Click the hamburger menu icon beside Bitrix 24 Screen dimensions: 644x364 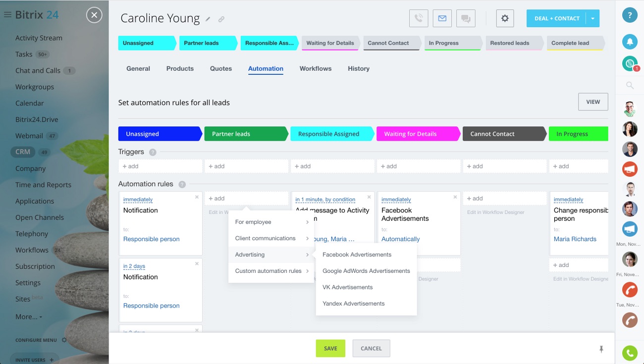[x=7, y=15]
